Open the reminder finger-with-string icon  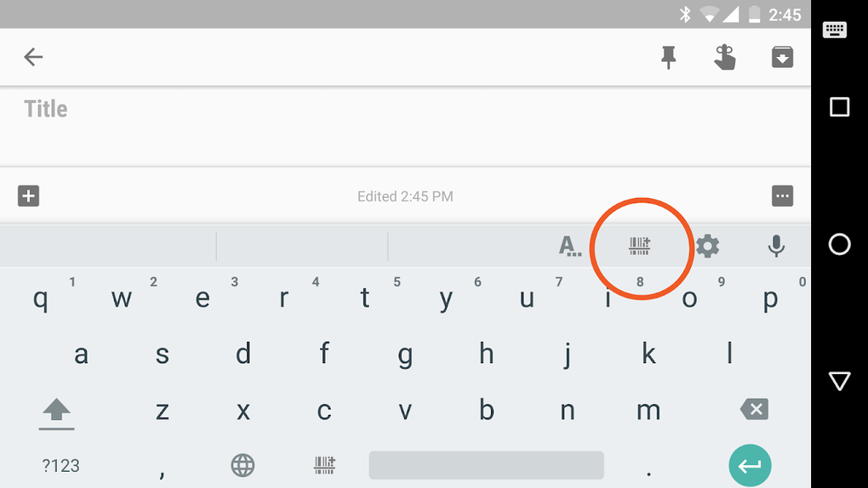(x=725, y=57)
